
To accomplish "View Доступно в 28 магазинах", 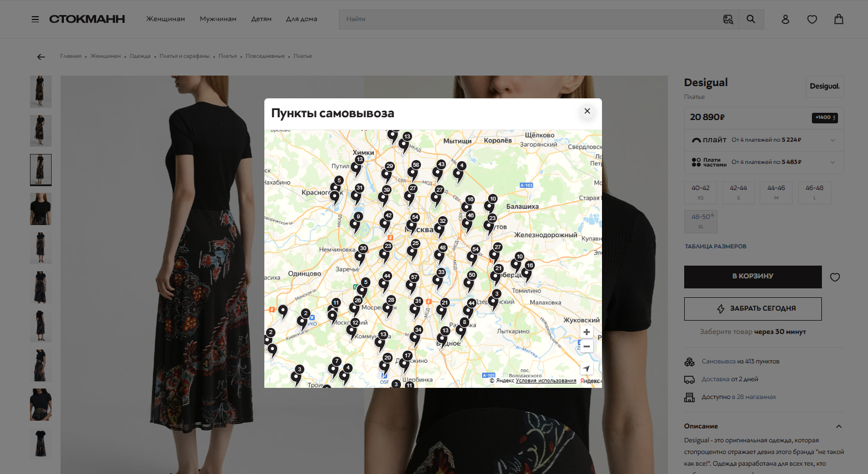I will tap(739, 397).
